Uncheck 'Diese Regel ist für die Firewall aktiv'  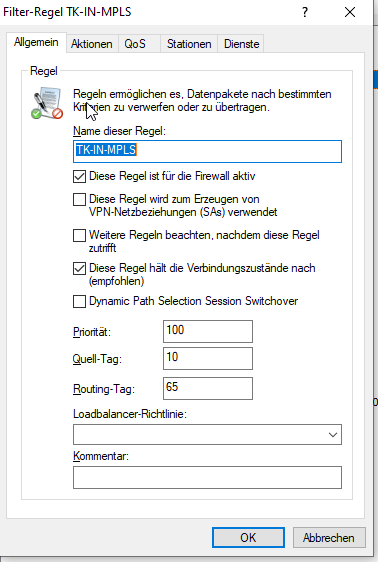click(x=79, y=176)
